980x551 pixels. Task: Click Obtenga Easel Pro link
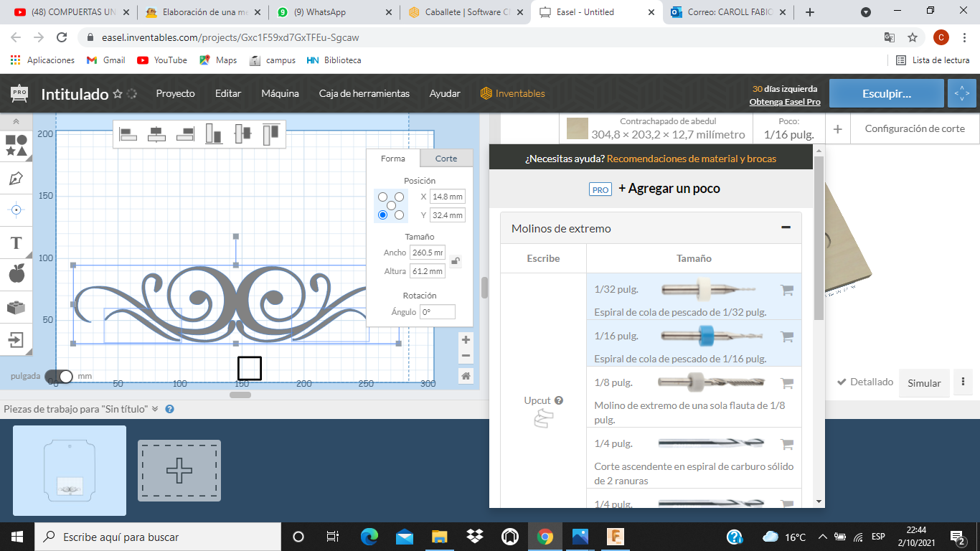pos(785,102)
